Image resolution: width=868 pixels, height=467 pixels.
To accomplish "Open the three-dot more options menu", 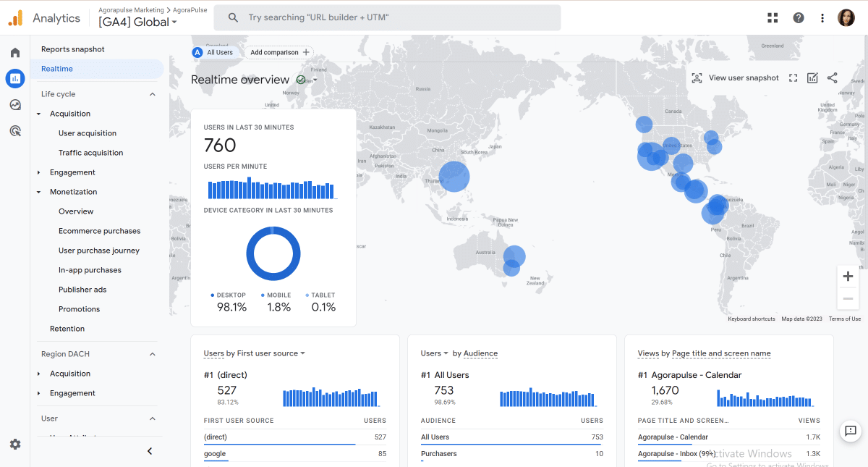I will point(822,18).
